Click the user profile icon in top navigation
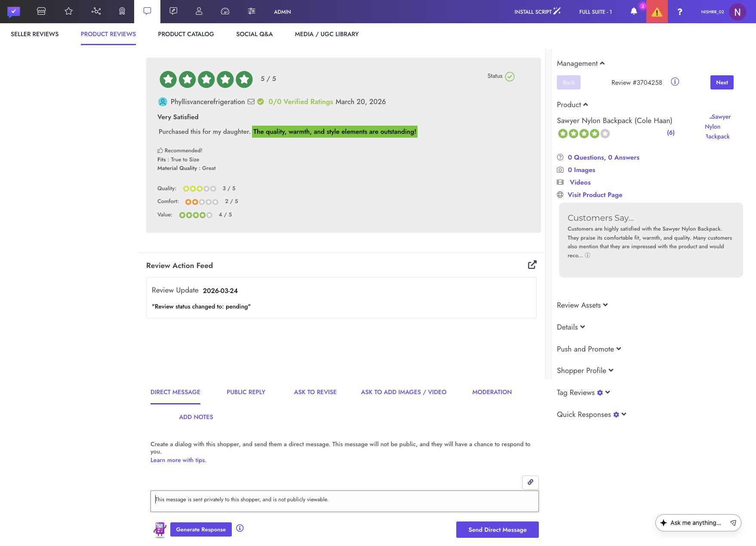The image size is (756, 546). tap(199, 11)
